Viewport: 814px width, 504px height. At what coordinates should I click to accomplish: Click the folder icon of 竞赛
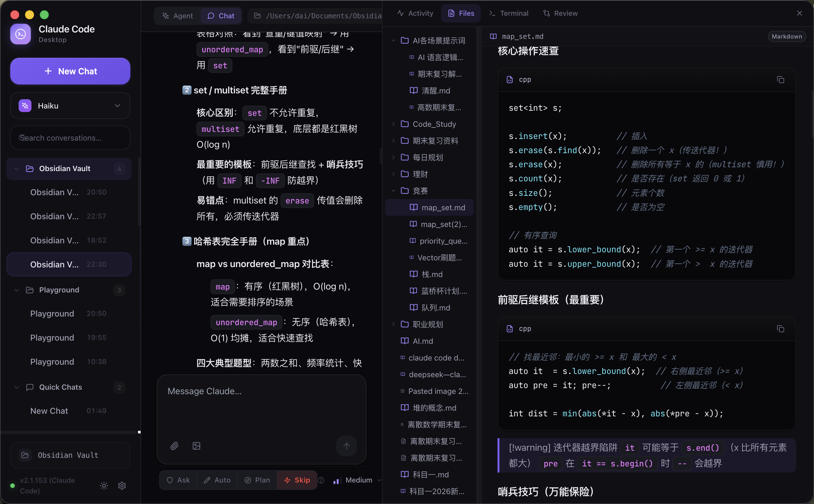[x=404, y=191]
